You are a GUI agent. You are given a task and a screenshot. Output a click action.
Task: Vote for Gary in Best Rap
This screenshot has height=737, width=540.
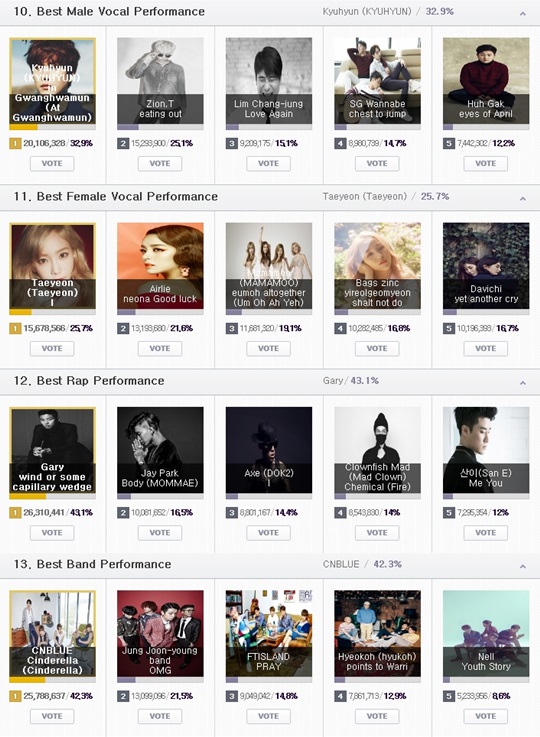pyautogui.click(x=52, y=533)
